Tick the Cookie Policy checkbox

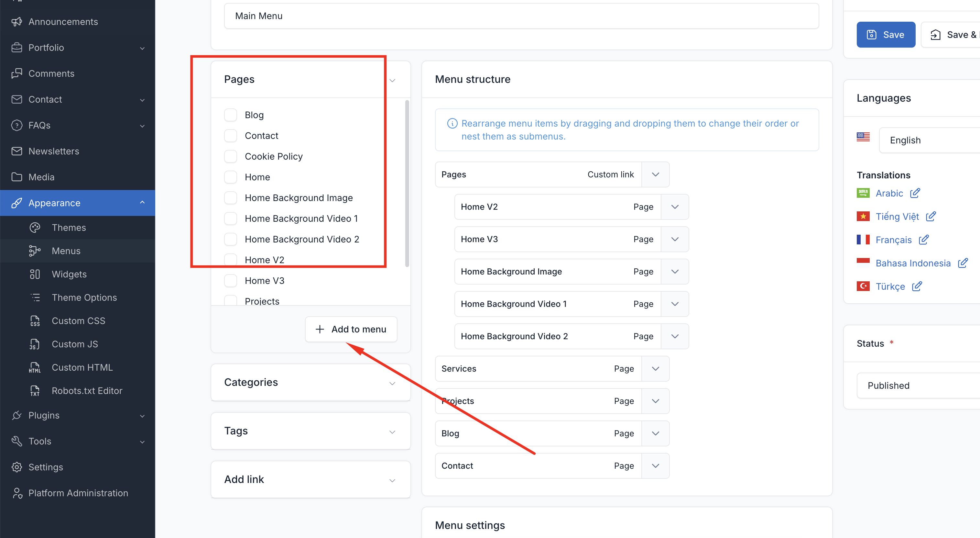click(x=231, y=156)
